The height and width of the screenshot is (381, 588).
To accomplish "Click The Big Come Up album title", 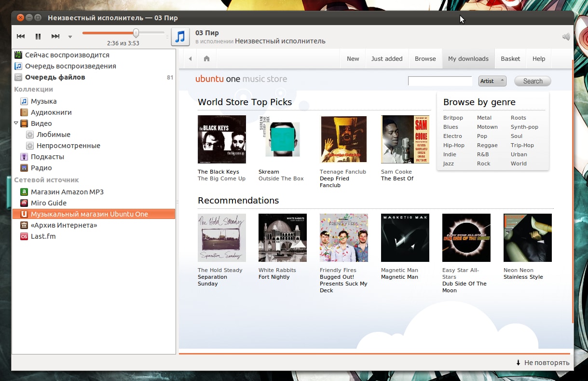I will (x=221, y=178).
